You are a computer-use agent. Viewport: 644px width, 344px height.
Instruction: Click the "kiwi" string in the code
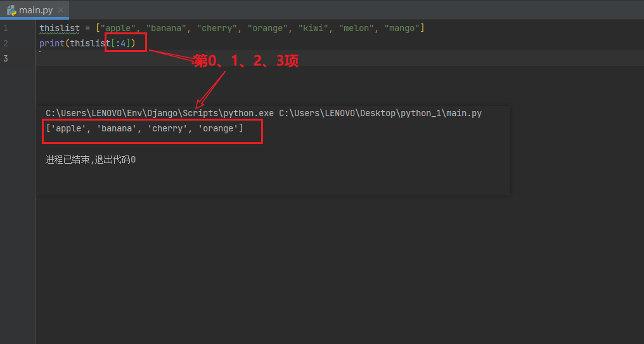(313, 29)
